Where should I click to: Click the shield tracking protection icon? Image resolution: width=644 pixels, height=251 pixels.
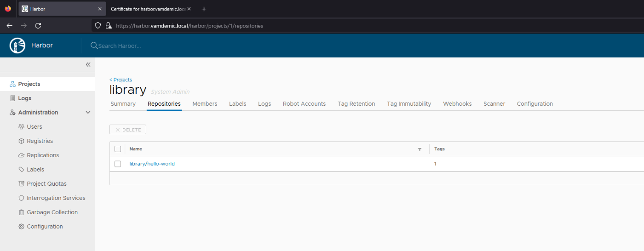98,26
